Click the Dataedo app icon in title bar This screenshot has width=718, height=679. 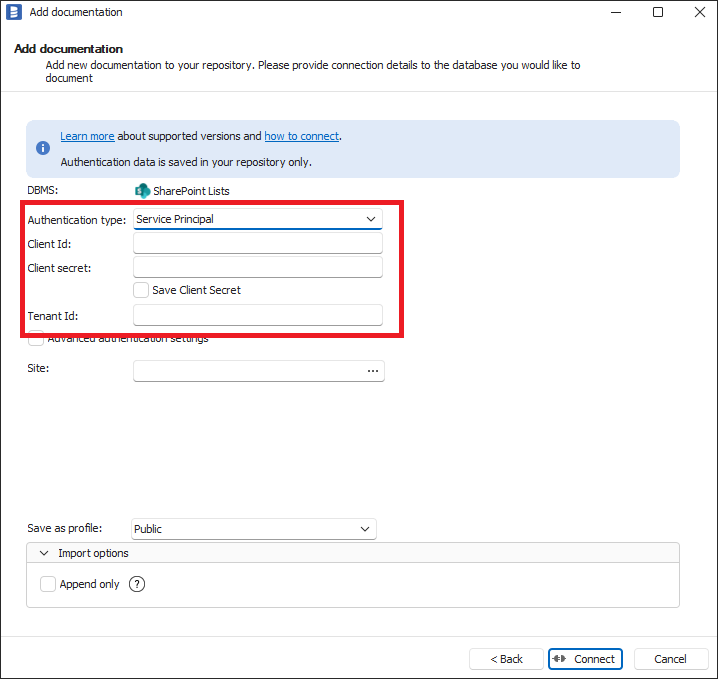tap(14, 12)
